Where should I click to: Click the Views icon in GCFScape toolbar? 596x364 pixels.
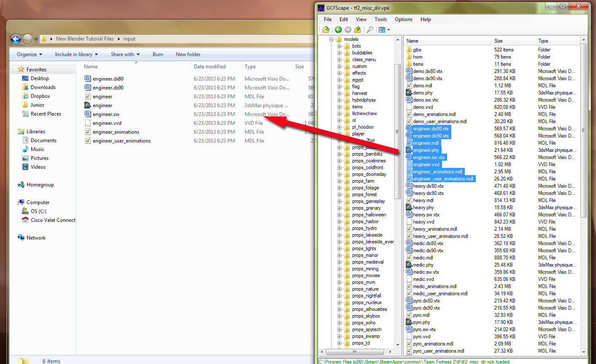click(382, 30)
